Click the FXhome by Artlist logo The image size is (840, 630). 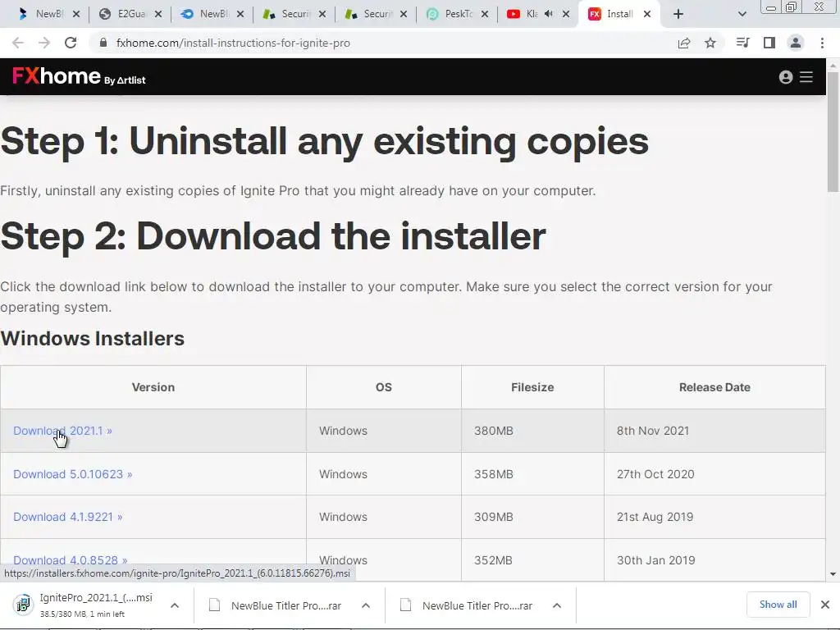pos(79,76)
